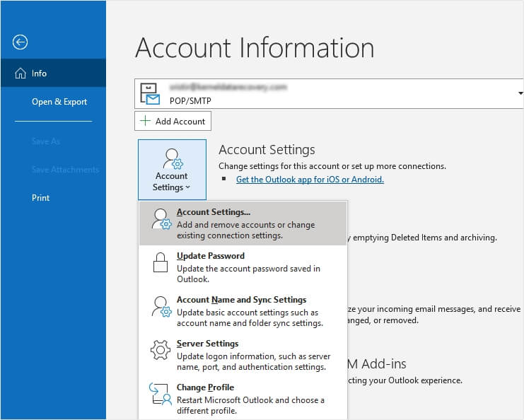Viewport: 524px width, 420px height.
Task: Click the Server Settings gear icon
Action: pyautogui.click(x=161, y=350)
